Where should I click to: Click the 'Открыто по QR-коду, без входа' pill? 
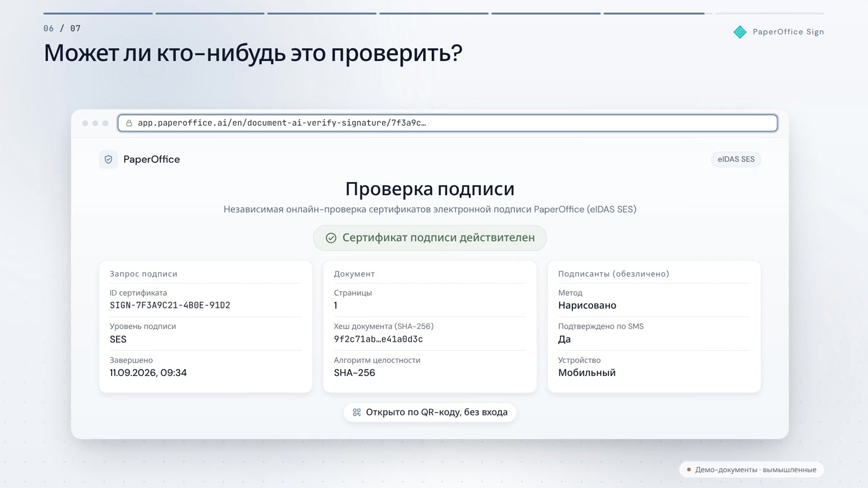tap(430, 413)
